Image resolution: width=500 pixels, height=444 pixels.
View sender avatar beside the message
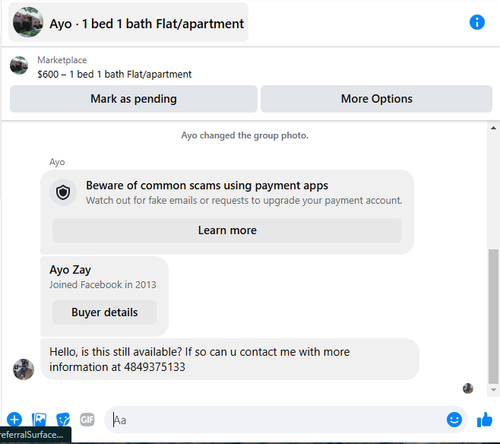click(23, 369)
